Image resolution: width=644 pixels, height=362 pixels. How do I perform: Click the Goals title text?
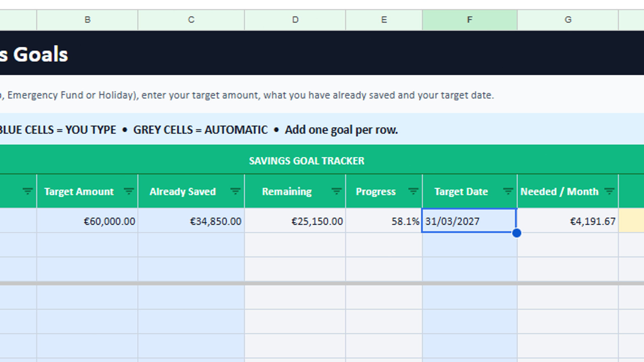click(40, 54)
